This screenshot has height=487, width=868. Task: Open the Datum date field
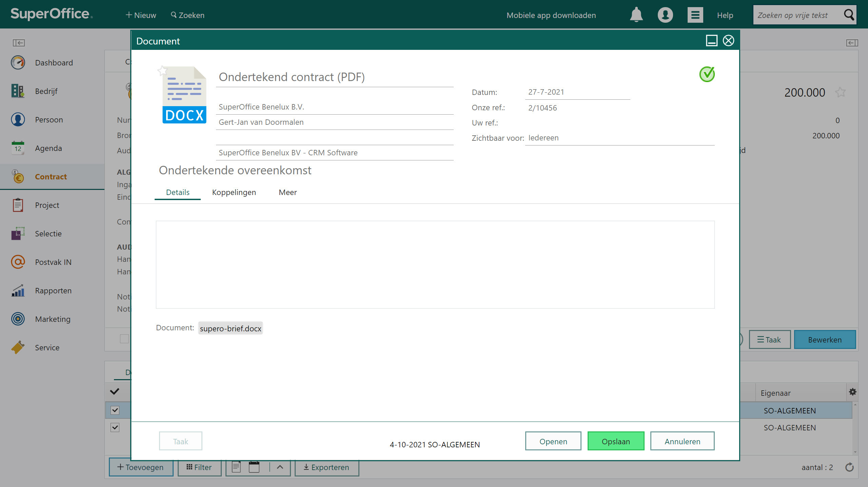[577, 92]
